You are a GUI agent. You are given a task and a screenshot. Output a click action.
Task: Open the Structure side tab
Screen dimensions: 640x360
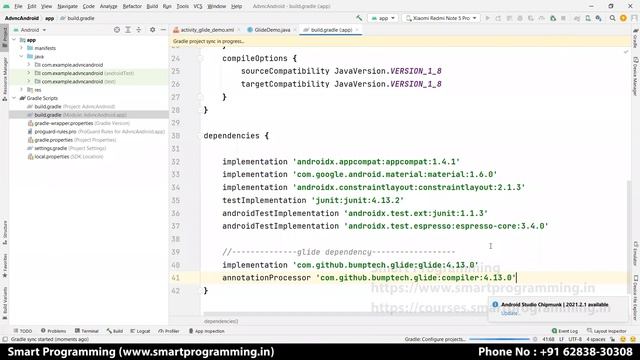coord(4,233)
